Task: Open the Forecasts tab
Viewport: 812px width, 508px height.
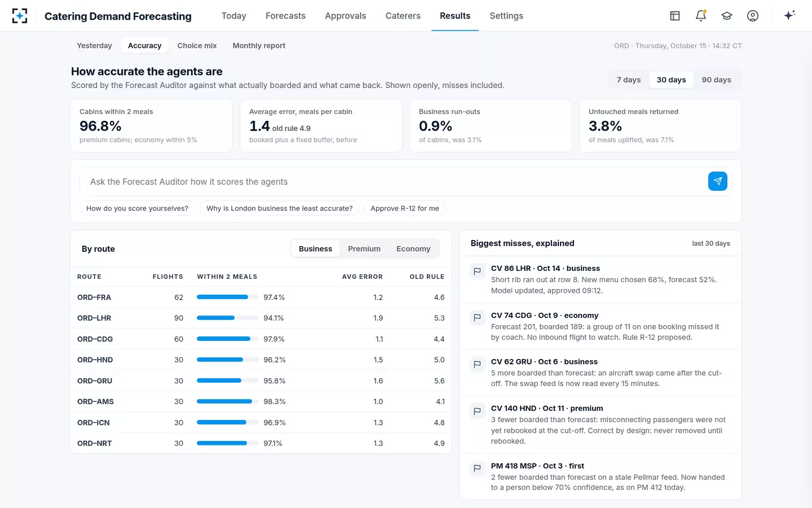Action: [x=285, y=16]
